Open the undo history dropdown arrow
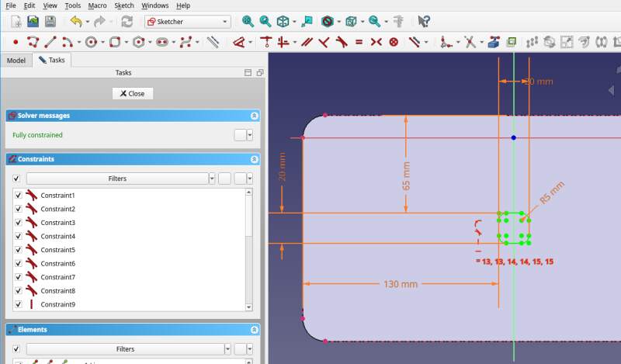The width and height of the screenshot is (621, 364). pos(87,22)
